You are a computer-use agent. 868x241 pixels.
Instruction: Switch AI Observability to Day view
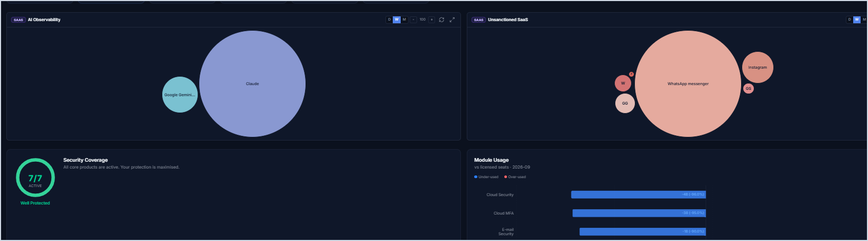click(x=390, y=20)
